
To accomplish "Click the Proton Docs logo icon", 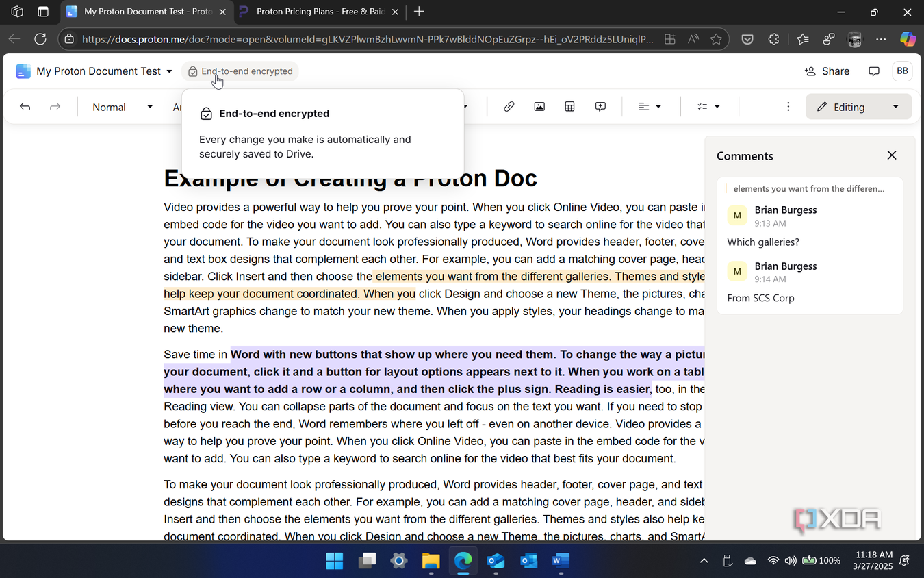I will (23, 71).
